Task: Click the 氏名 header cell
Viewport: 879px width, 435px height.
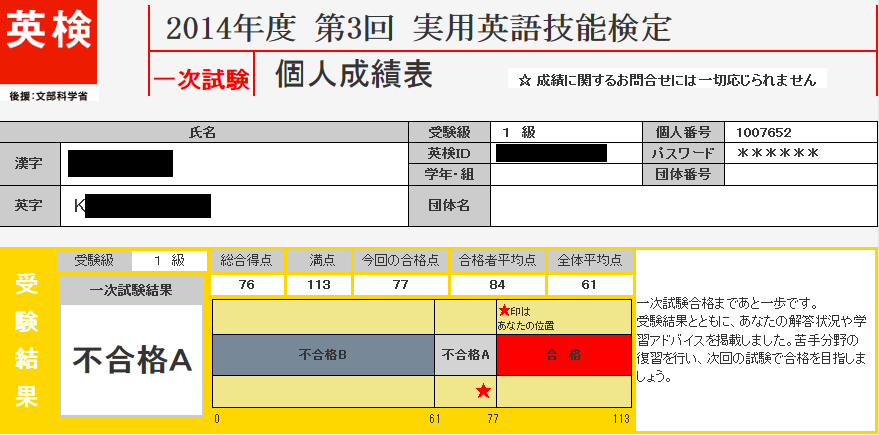Action: pyautogui.click(x=204, y=132)
